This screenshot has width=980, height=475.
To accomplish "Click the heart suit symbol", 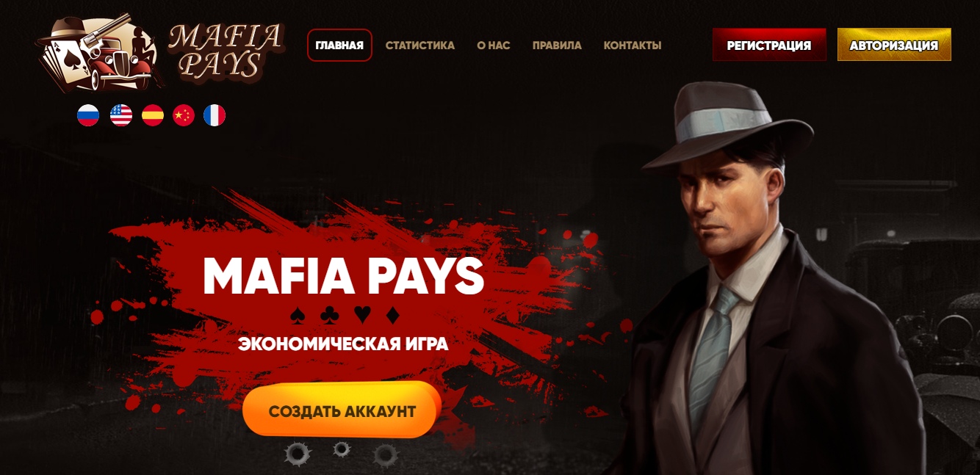I will [362, 316].
